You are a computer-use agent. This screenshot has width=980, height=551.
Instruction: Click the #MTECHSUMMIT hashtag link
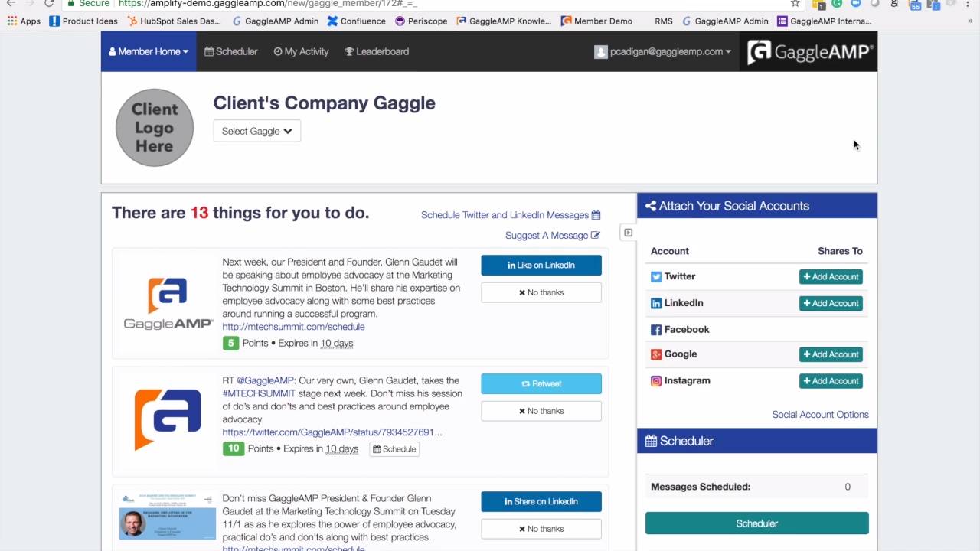tap(259, 393)
